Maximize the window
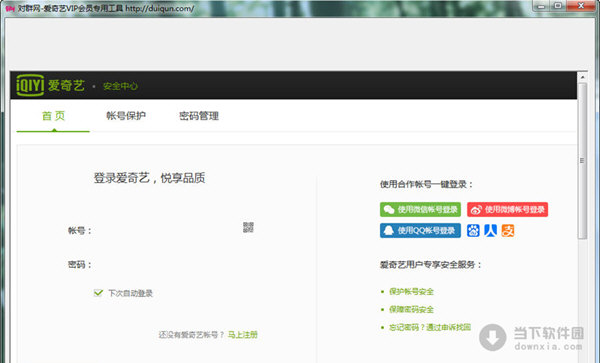 (558, 6)
